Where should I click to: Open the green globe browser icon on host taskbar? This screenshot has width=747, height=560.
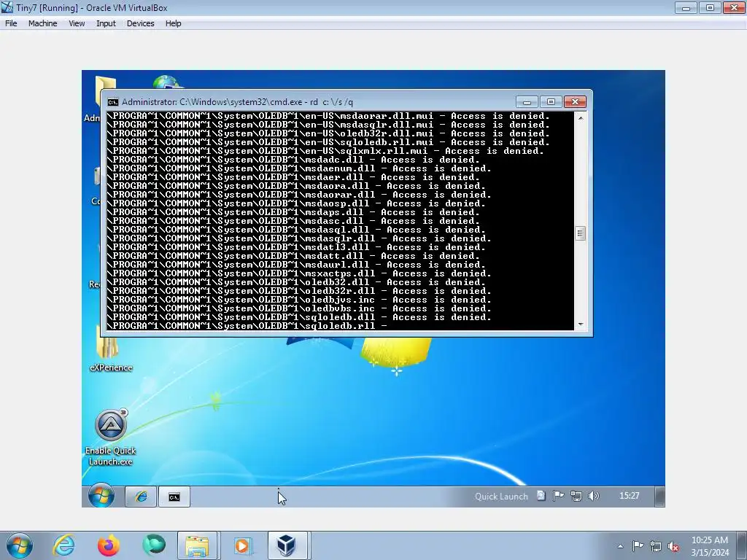coord(153,545)
